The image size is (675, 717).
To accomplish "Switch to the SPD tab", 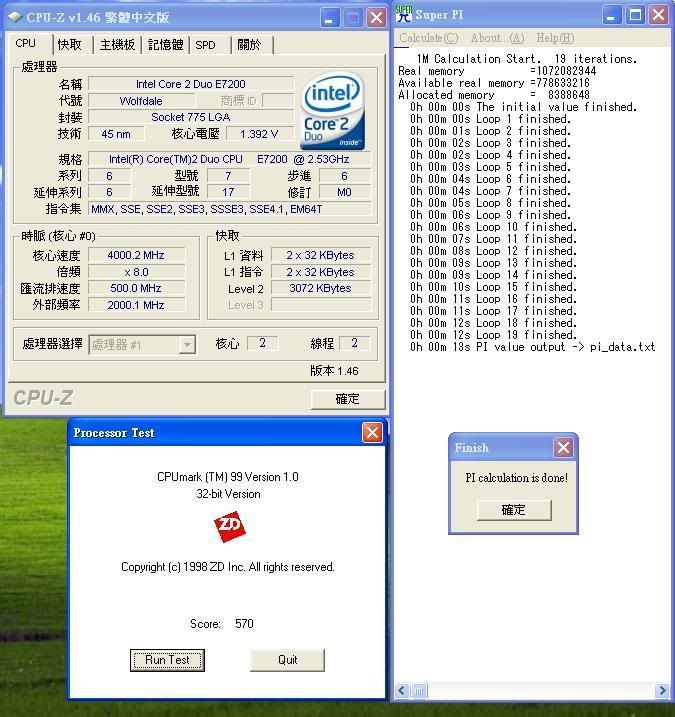I will tap(205, 45).
